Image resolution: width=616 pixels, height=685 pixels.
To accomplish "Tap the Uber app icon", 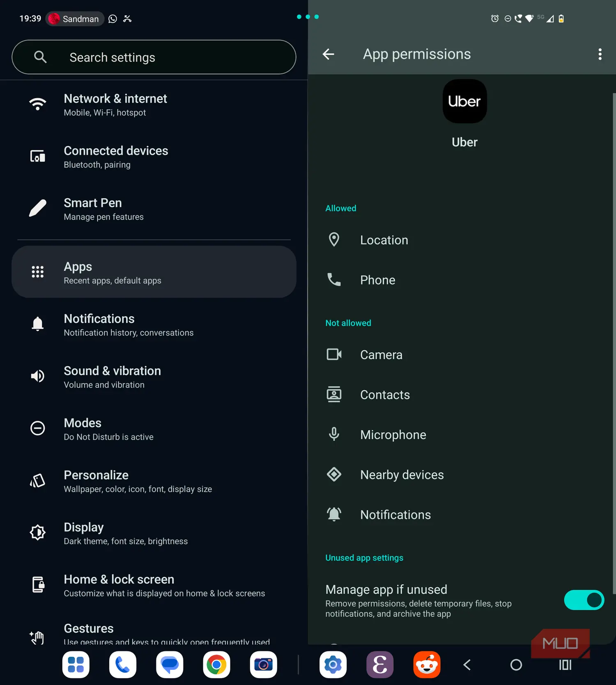I will tap(464, 101).
